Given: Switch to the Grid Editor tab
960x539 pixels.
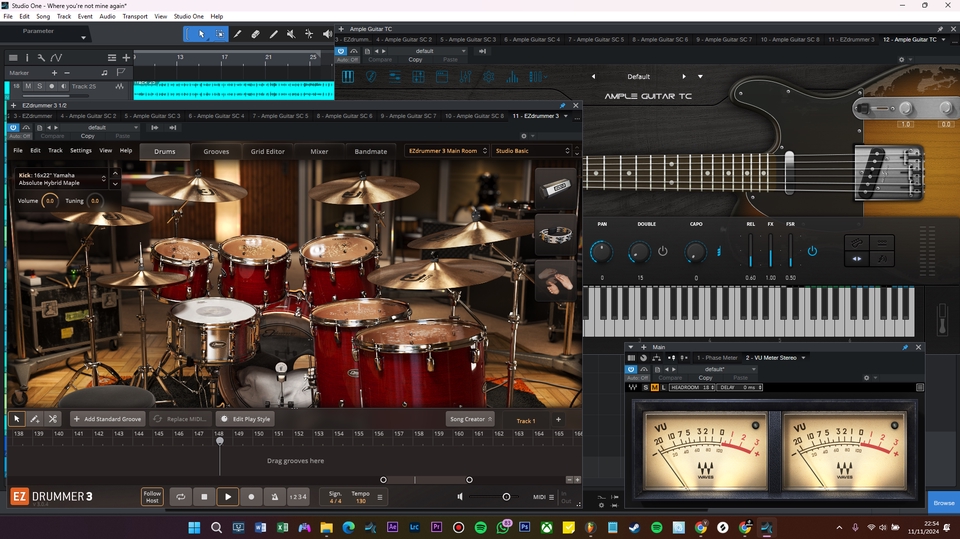Looking at the screenshot, I should pyautogui.click(x=268, y=151).
